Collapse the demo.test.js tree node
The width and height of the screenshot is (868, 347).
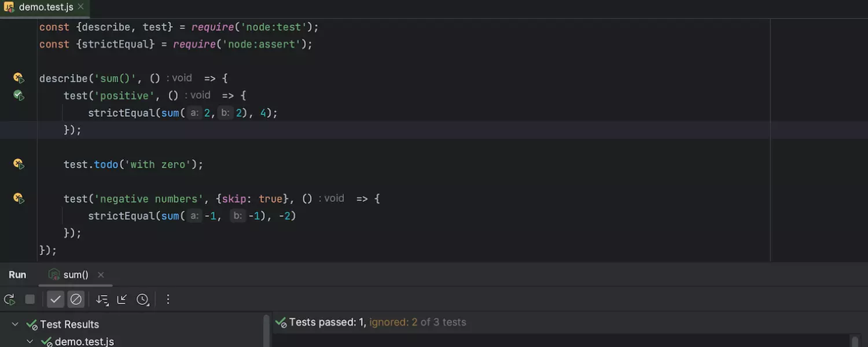pos(30,341)
